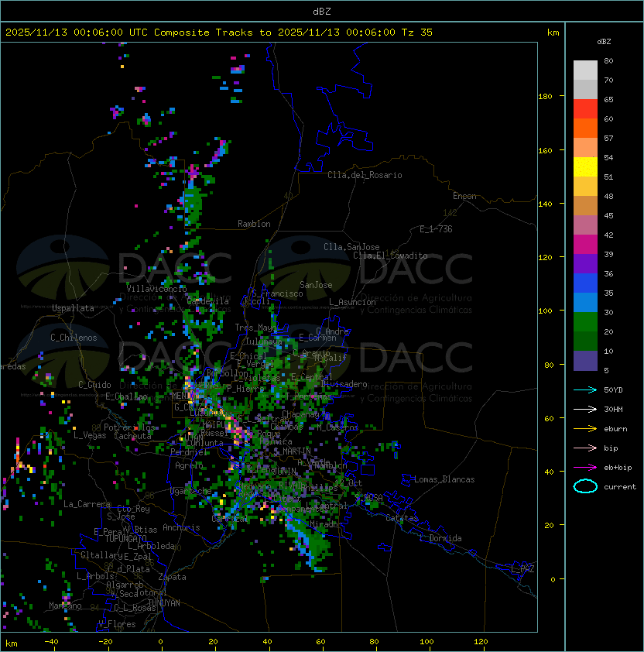Click the 'L_Dormida' map label
The image size is (644, 652).
click(x=440, y=538)
